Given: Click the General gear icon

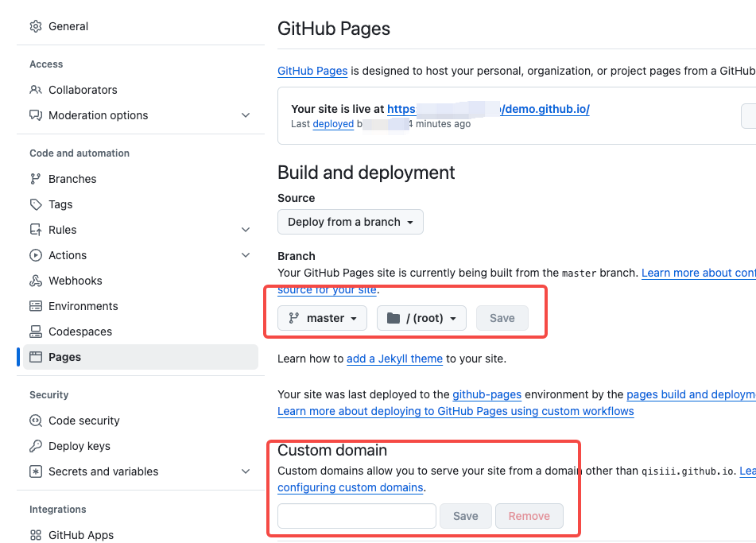Looking at the screenshot, I should (36, 26).
